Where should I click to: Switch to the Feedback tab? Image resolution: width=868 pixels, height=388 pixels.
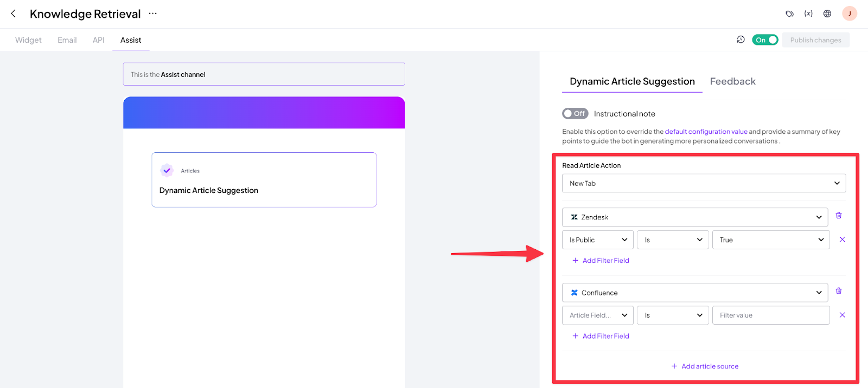click(x=732, y=81)
